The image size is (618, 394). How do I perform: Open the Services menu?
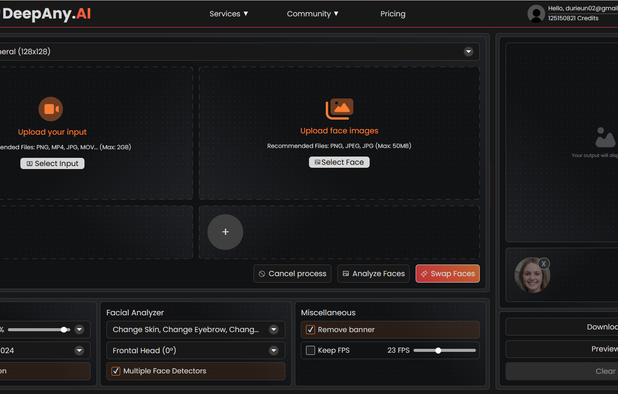229,14
